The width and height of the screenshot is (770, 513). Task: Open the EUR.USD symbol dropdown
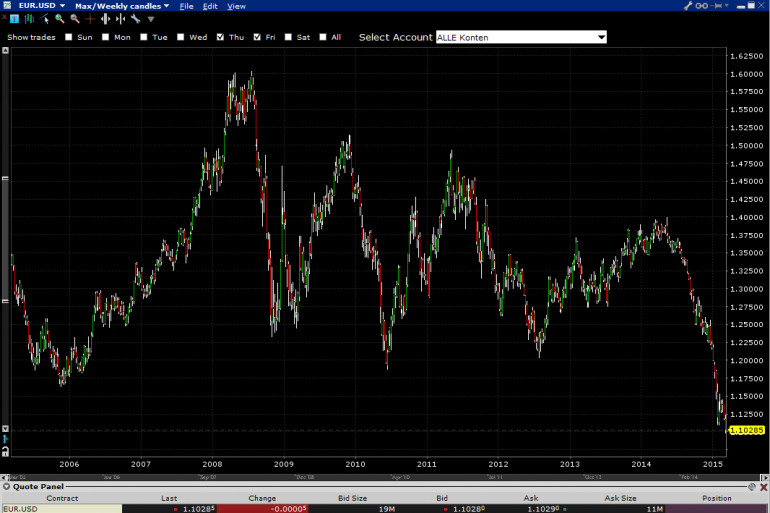[42, 5]
